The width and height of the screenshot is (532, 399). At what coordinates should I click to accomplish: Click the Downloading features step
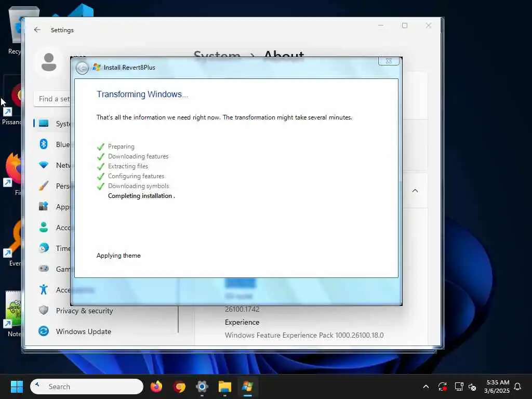click(x=138, y=156)
